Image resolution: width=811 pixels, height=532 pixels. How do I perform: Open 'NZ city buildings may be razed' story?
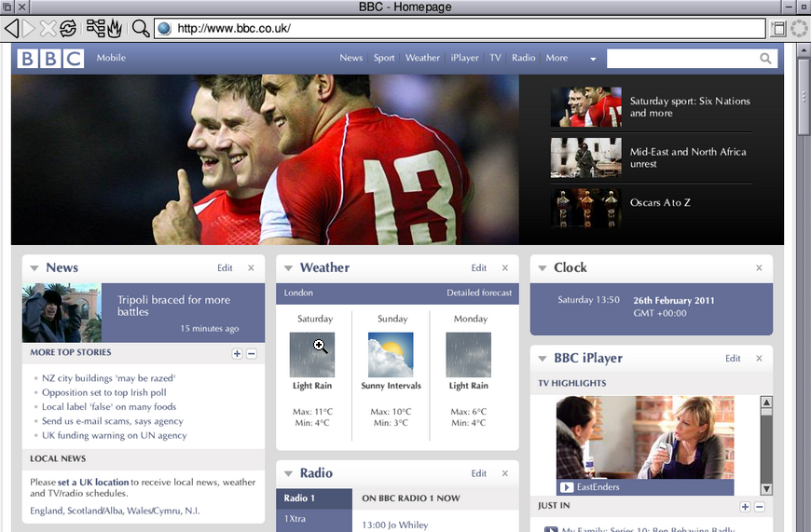[x=109, y=378]
